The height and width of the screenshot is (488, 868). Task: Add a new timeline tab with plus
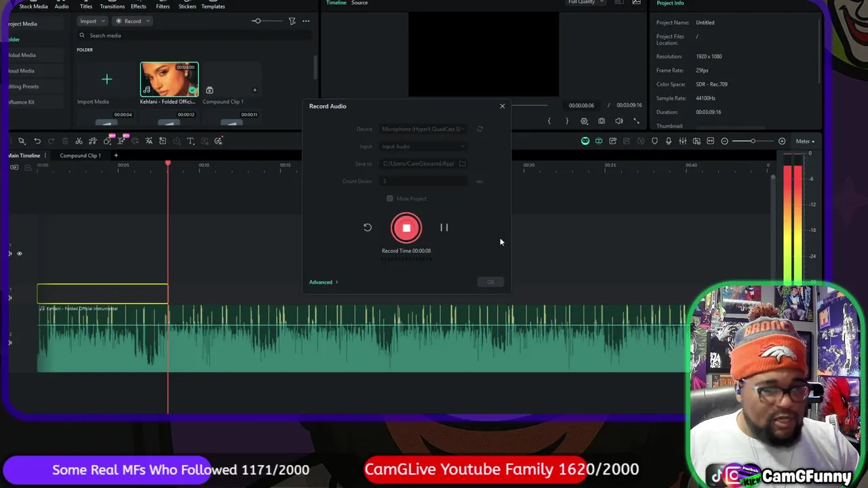pos(115,155)
